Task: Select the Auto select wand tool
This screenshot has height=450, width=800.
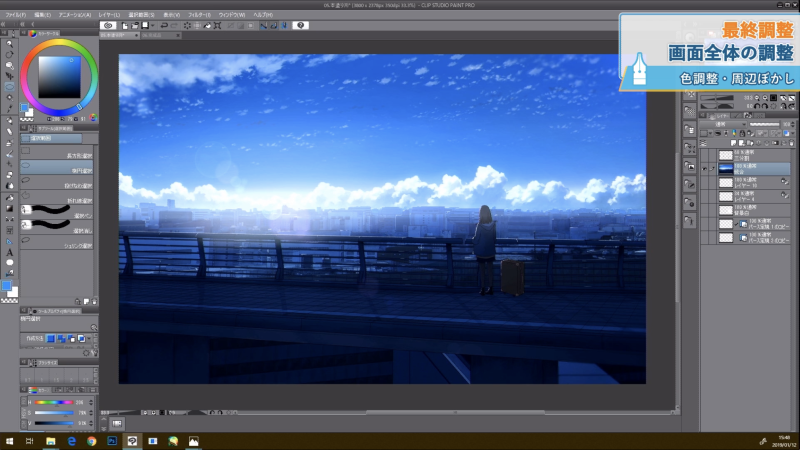Action: pos(9,97)
